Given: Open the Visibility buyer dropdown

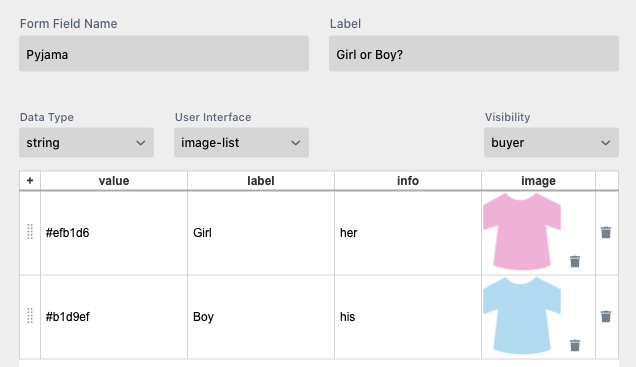Looking at the screenshot, I should click(x=551, y=143).
